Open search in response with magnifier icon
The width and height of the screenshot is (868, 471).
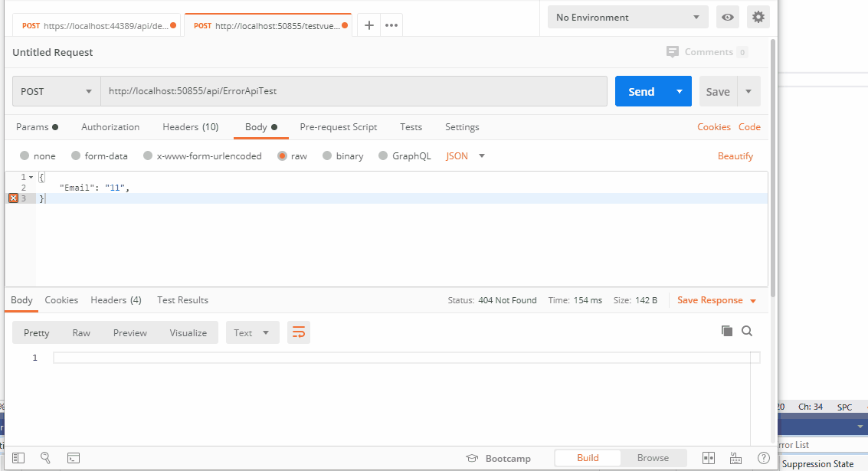point(747,330)
